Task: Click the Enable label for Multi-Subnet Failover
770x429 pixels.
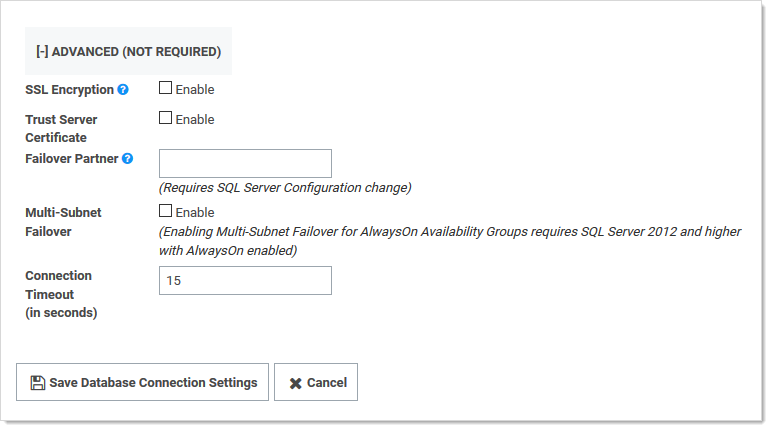Action: pyautogui.click(x=195, y=213)
